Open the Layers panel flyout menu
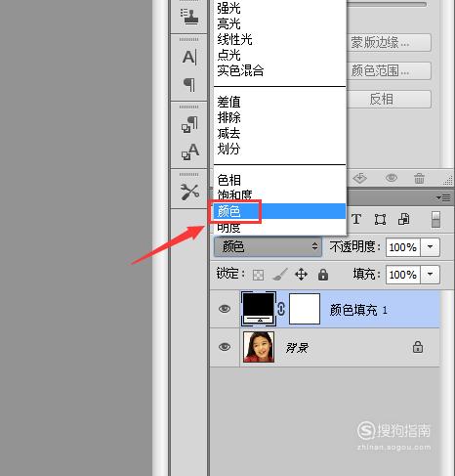This screenshot has height=476, width=455. tap(443, 197)
